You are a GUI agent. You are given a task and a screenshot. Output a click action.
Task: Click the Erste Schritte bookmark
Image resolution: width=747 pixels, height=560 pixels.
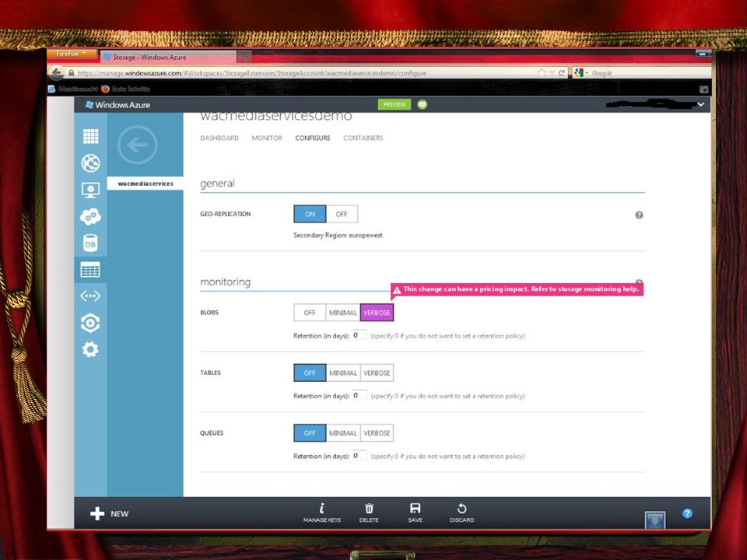pos(126,89)
